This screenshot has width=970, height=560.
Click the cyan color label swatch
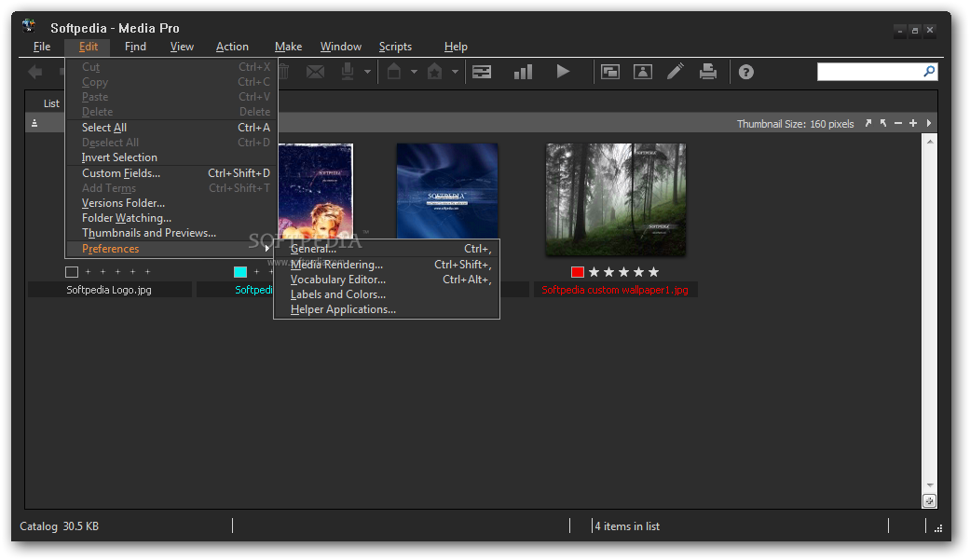pos(240,272)
